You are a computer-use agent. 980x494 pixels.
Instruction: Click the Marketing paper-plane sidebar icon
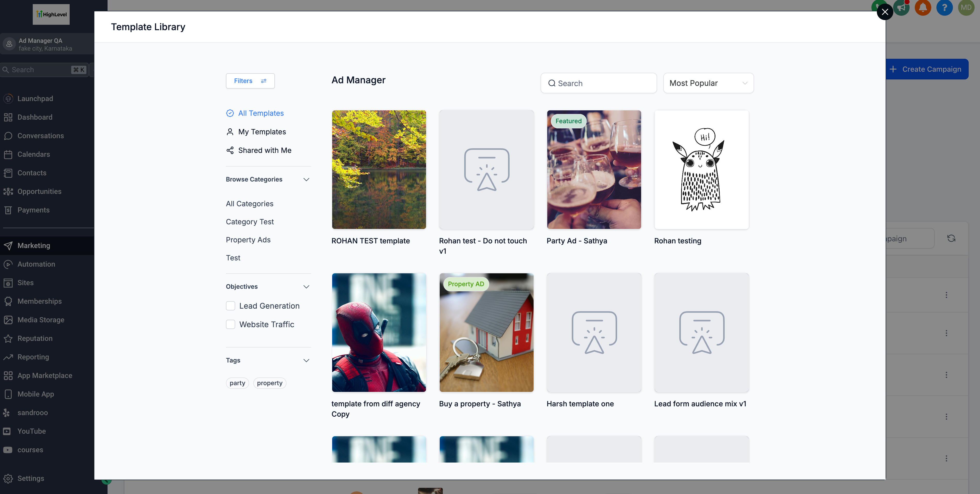coord(8,246)
